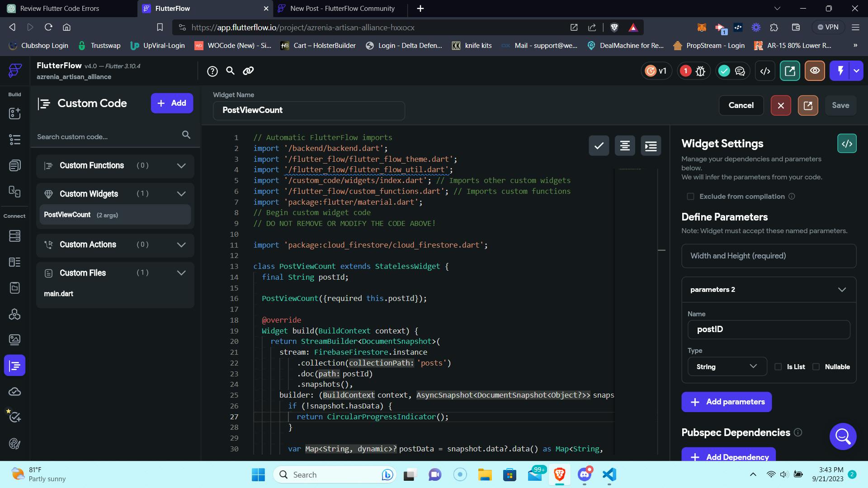The image size is (868, 488).
Task: Open the String type dropdown
Action: [726, 367]
